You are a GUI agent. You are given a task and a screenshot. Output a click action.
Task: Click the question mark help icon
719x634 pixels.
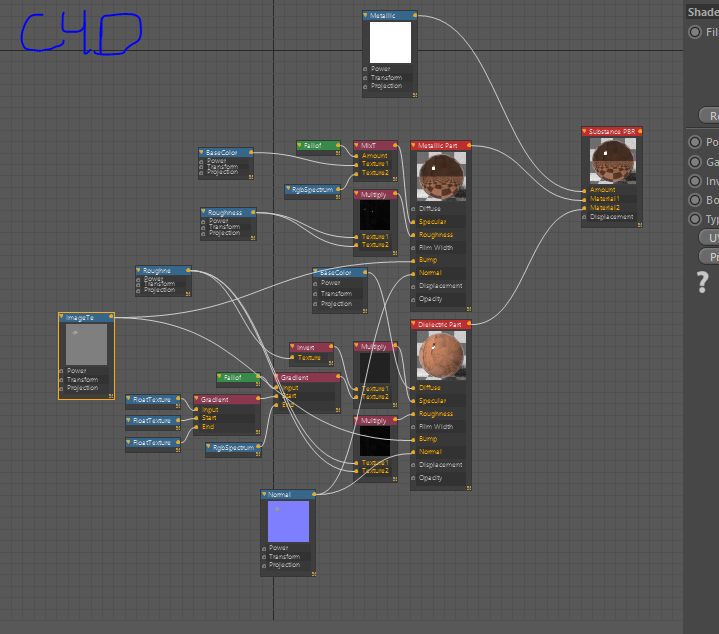[702, 282]
